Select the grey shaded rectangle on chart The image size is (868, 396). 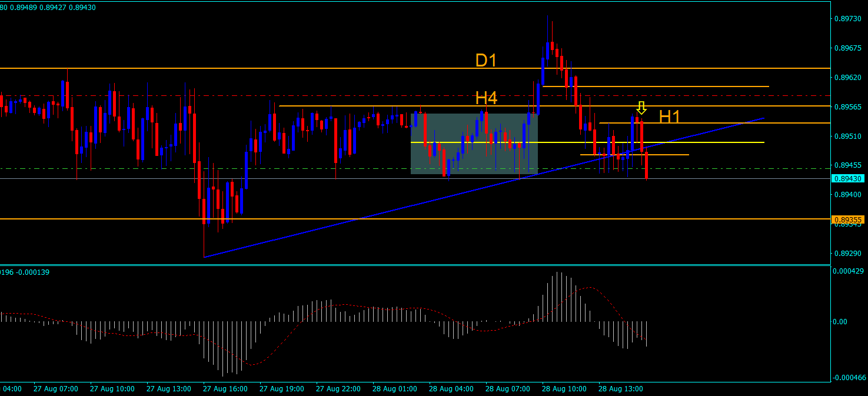pos(474,144)
